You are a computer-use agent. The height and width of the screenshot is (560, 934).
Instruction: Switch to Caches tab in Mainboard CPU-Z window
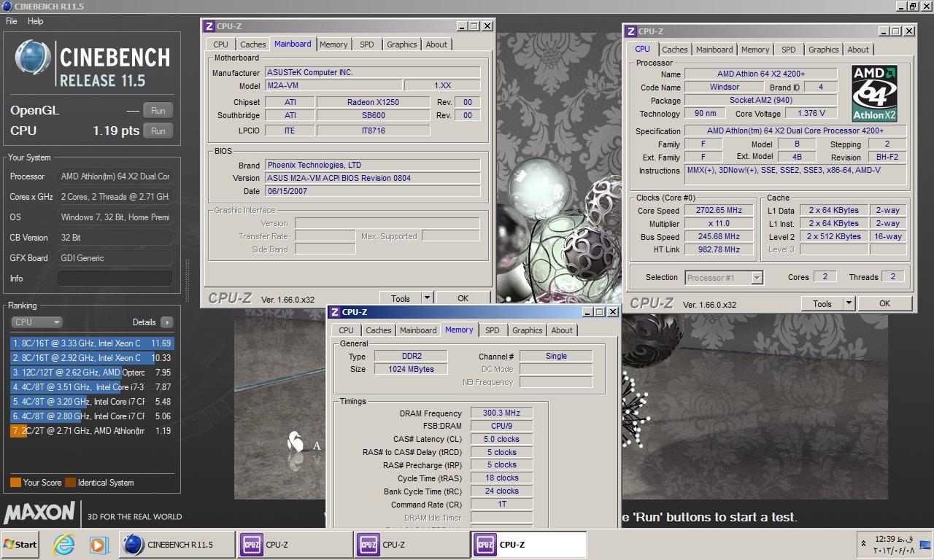coord(253,44)
